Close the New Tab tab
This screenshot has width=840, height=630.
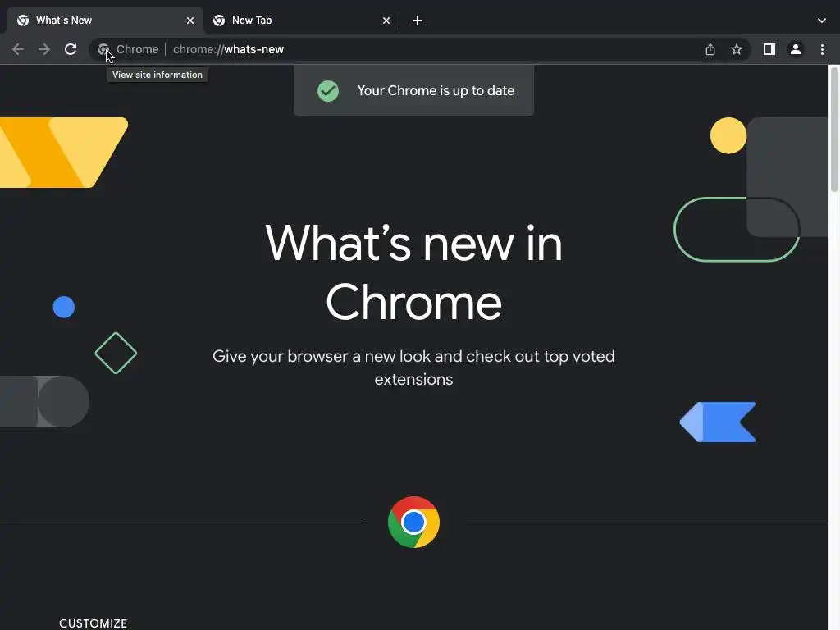[386, 21]
